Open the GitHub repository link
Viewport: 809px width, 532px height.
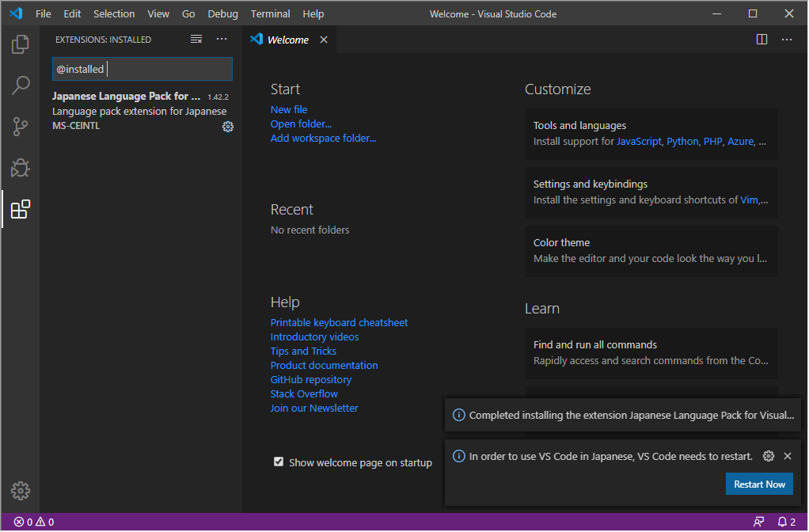310,380
